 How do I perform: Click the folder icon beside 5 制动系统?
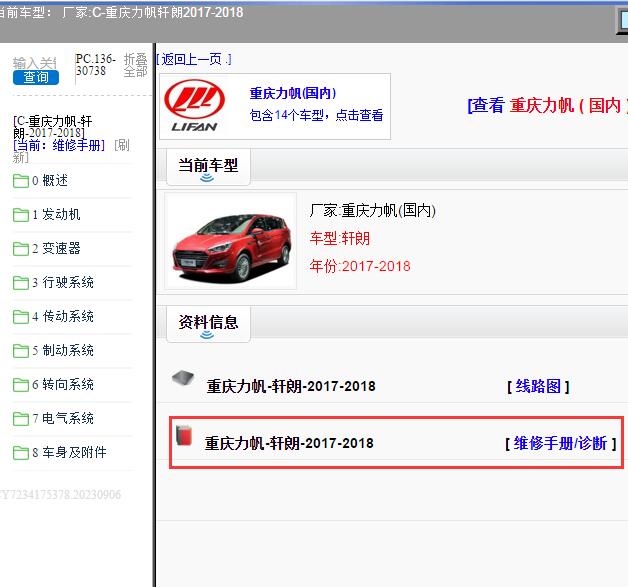[x=21, y=351]
